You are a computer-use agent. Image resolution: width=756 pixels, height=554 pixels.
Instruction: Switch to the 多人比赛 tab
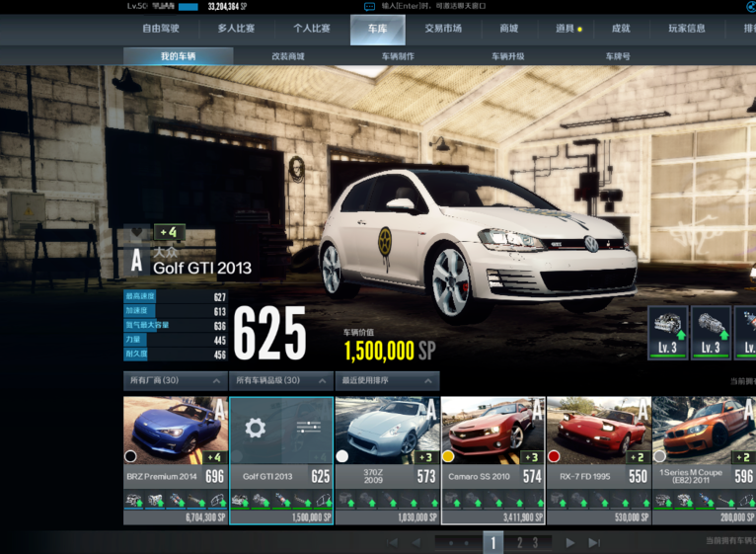tap(236, 29)
